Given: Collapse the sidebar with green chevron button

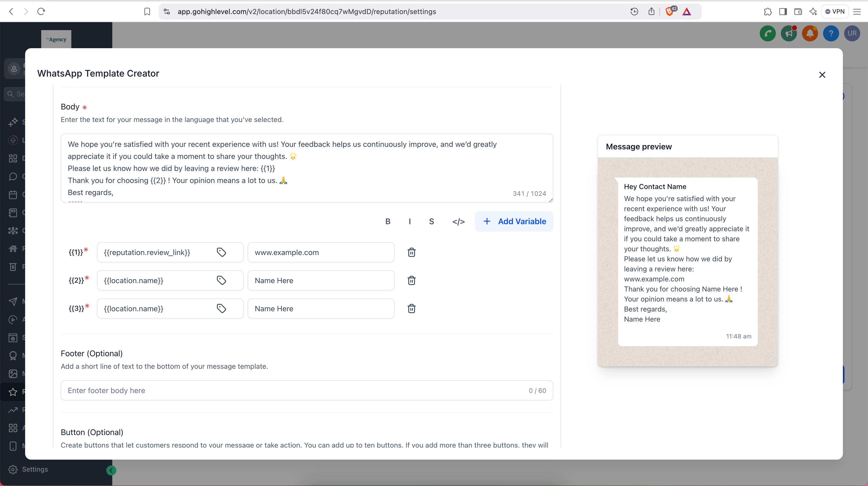Looking at the screenshot, I should point(111,470).
